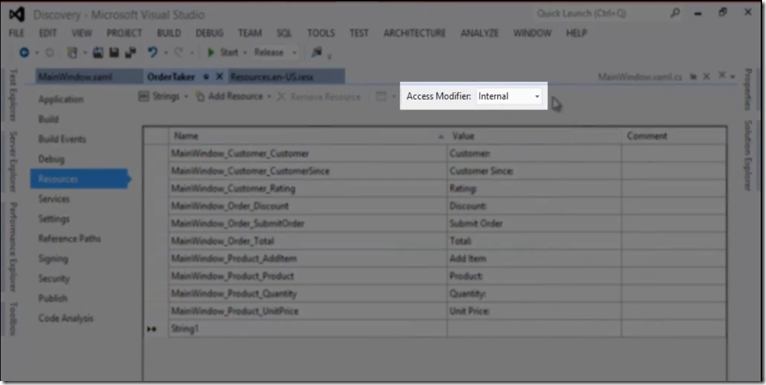Image resolution: width=766 pixels, height=385 pixels.
Task: Click the Comment column header
Action: point(674,136)
